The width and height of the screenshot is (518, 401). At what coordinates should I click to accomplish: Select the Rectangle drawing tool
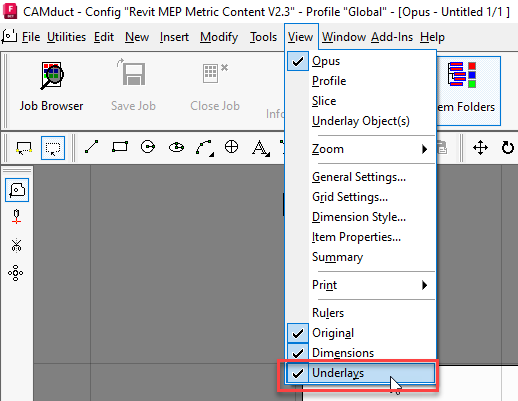click(x=120, y=147)
